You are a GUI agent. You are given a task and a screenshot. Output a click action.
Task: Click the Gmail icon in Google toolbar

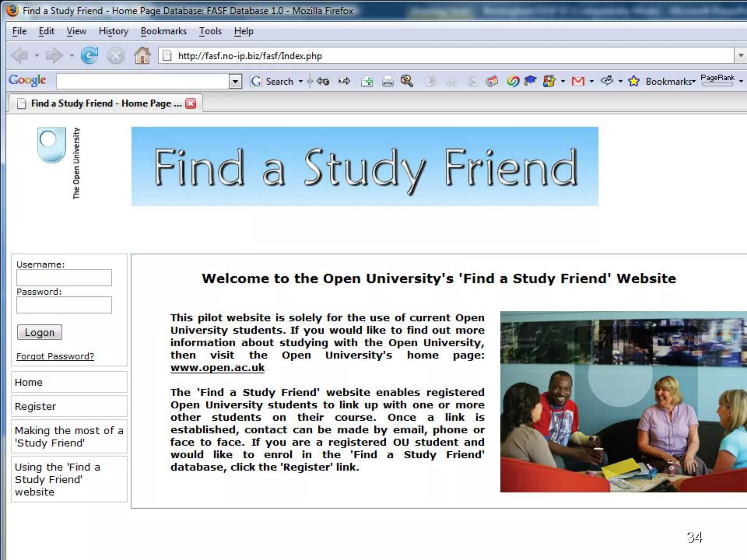(578, 81)
